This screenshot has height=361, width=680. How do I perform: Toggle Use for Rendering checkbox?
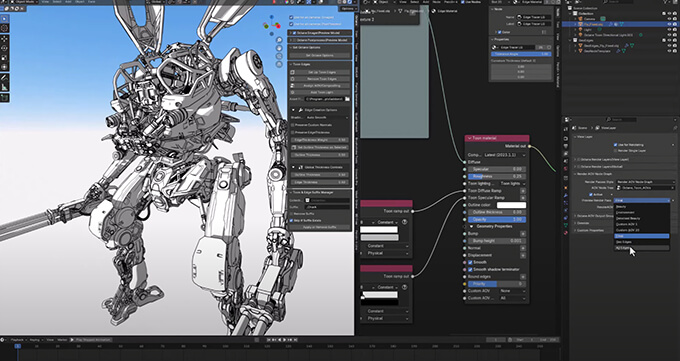[x=615, y=144]
